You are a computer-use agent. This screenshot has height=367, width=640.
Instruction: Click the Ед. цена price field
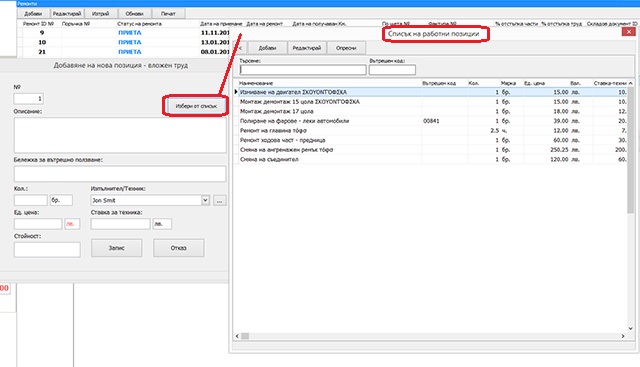38,224
